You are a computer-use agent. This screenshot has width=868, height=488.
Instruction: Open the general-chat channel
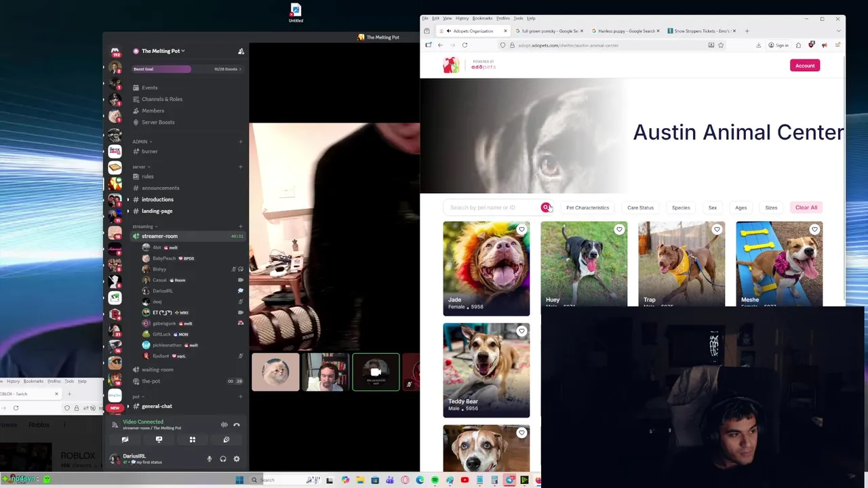157,406
